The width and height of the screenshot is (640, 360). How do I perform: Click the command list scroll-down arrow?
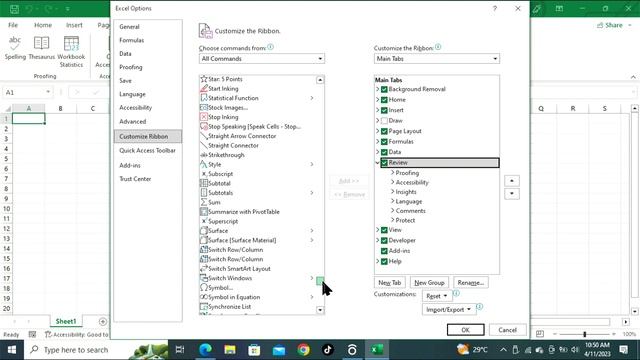[x=320, y=310]
